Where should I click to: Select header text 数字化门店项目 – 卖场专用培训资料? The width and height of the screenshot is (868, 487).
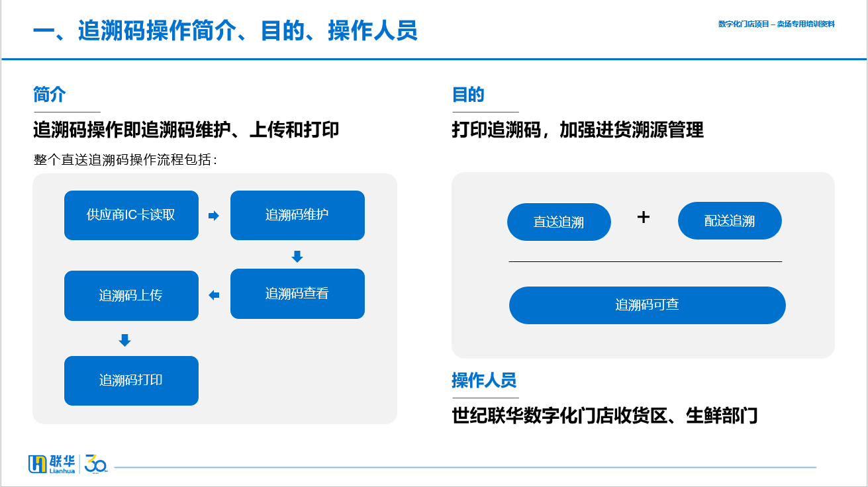(776, 24)
